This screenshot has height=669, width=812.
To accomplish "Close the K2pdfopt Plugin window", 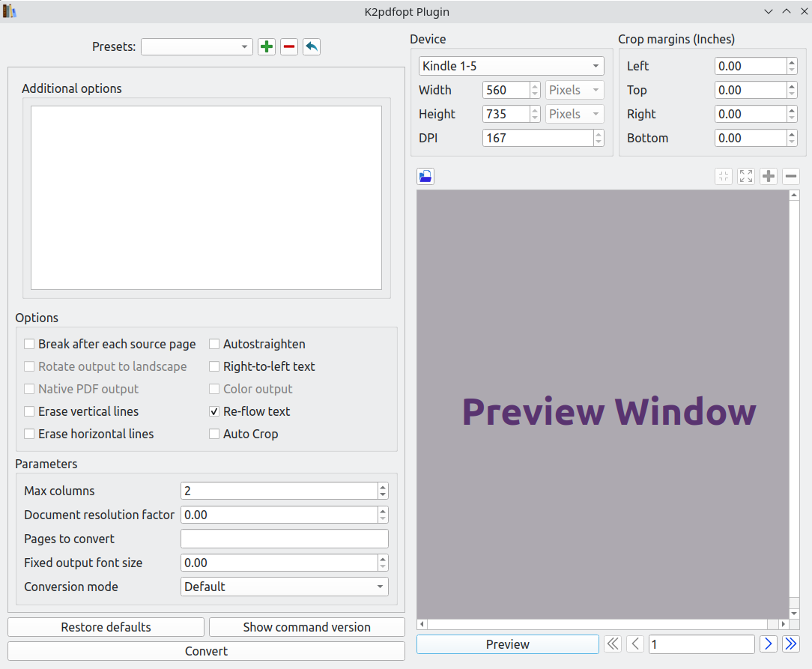I will click(x=804, y=11).
